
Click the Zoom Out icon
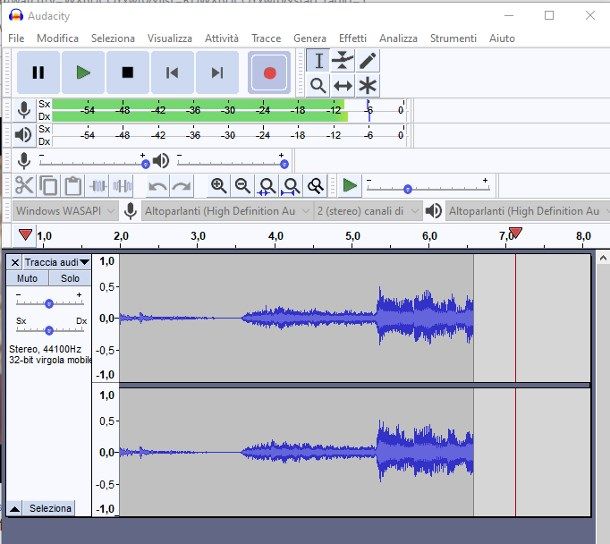click(x=242, y=186)
